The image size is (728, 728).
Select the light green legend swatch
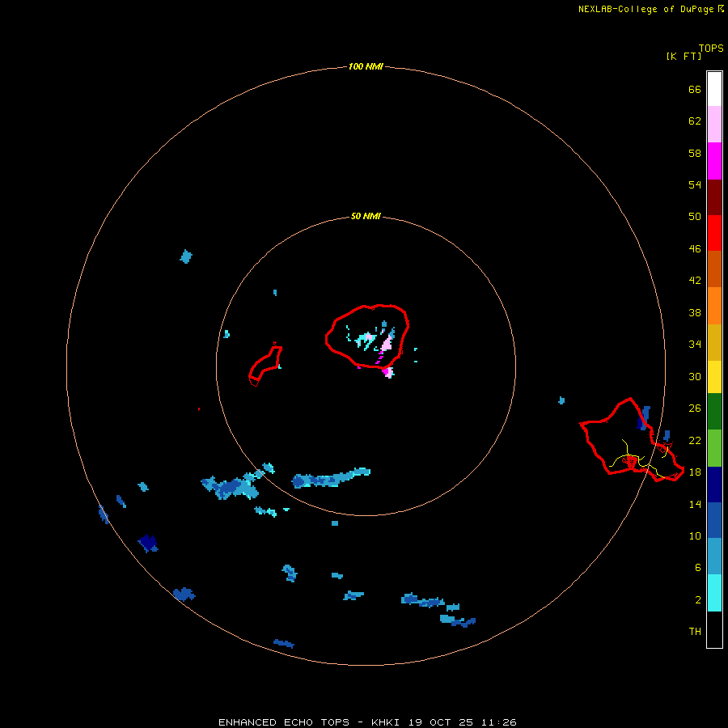point(714,448)
